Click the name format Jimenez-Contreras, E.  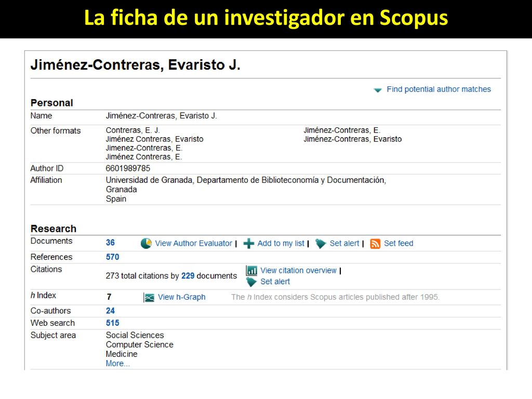144,148
